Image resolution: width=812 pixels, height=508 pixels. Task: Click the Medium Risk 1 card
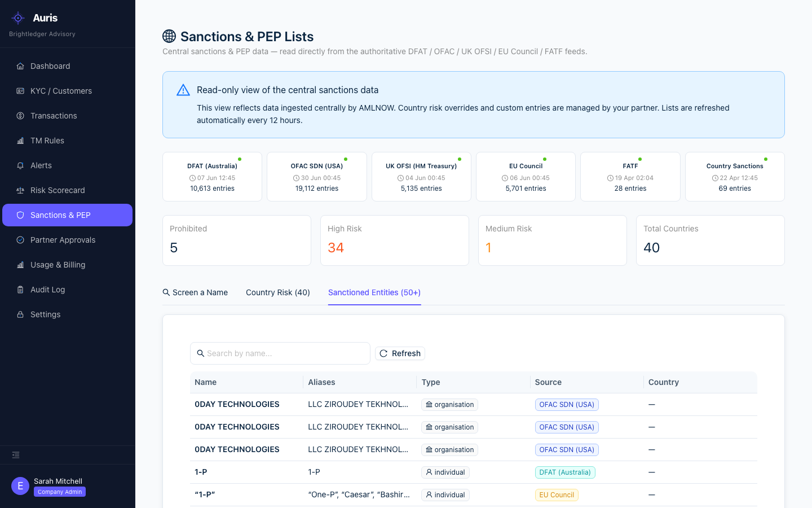tap(553, 240)
